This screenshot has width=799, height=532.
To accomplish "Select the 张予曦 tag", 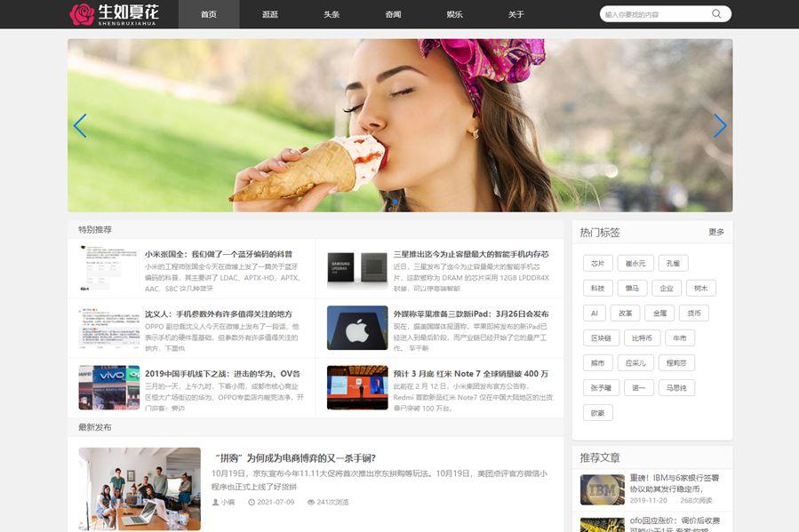I will 602,388.
